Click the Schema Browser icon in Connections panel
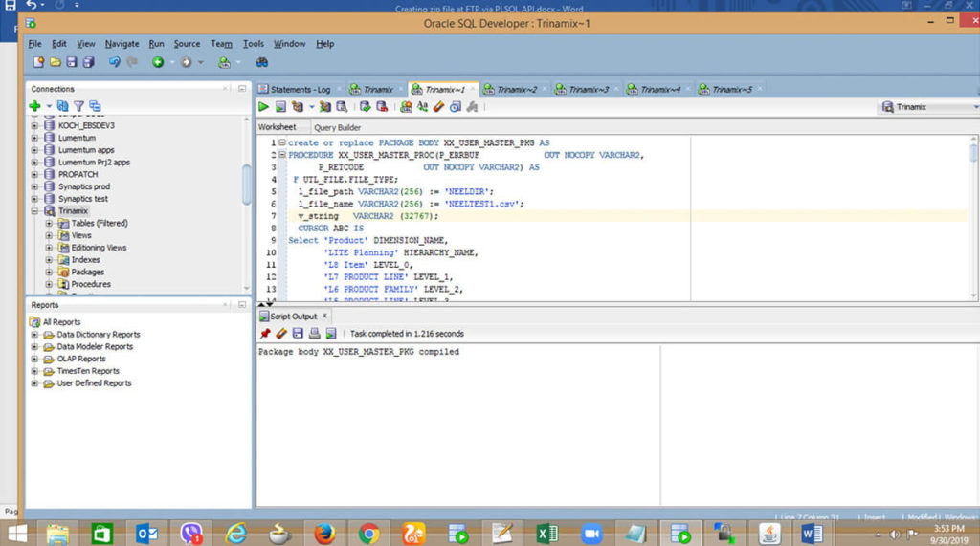This screenshot has height=546, width=980. [95, 106]
